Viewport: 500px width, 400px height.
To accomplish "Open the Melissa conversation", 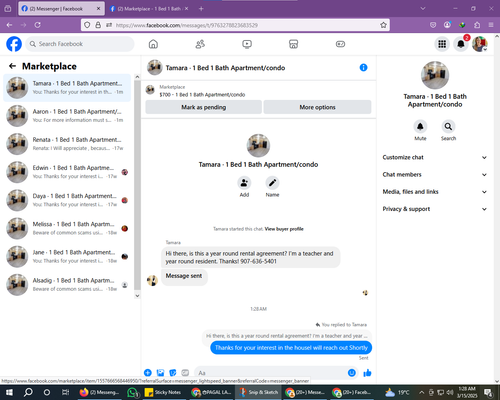I will [67, 228].
